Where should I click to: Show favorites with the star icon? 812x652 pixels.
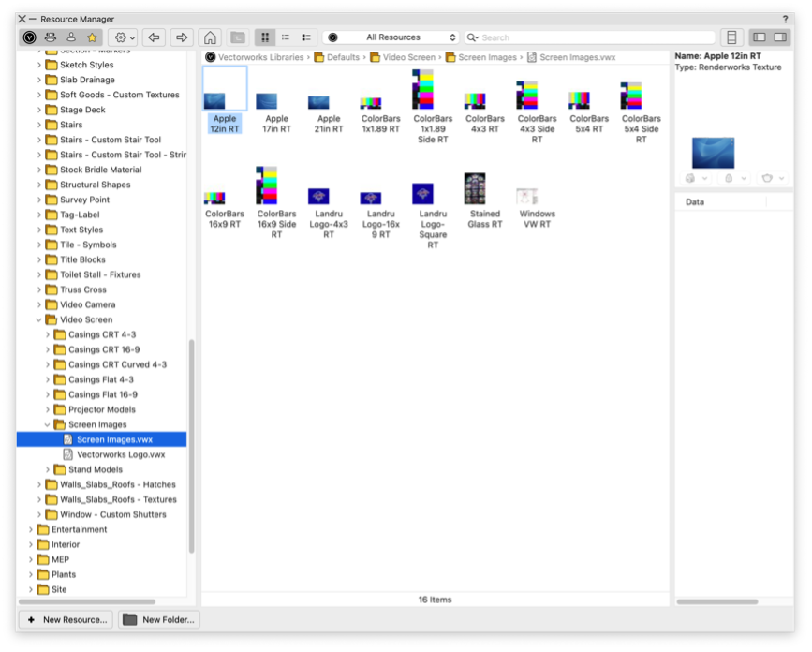(x=92, y=37)
